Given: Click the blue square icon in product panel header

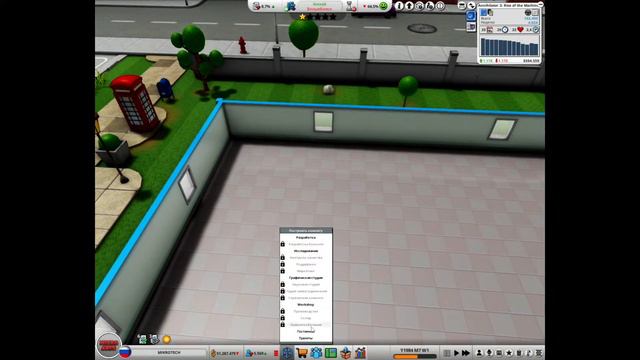Looking at the screenshot, I should tap(484, 13).
